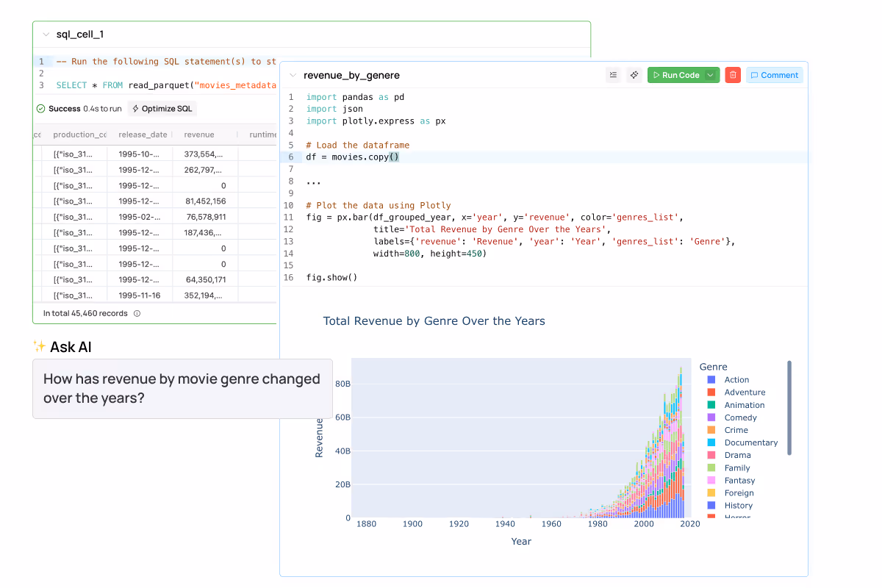Viewport: 882px width, 588px height.
Task: Collapse the sql_cell_1 cell chevron
Action: 46,35
